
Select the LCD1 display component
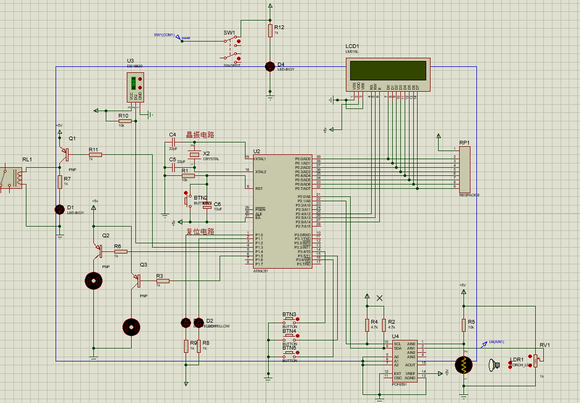pyautogui.click(x=388, y=74)
